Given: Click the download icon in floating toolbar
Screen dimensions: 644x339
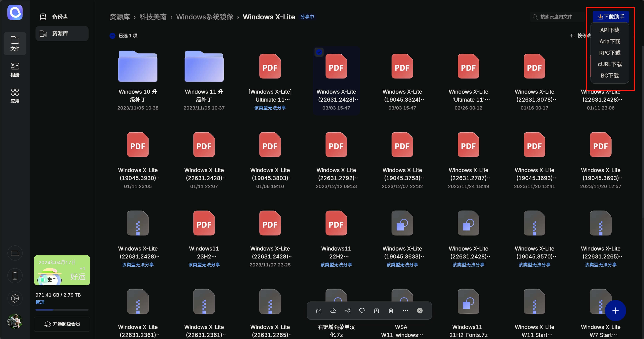Looking at the screenshot, I should coord(319,311).
